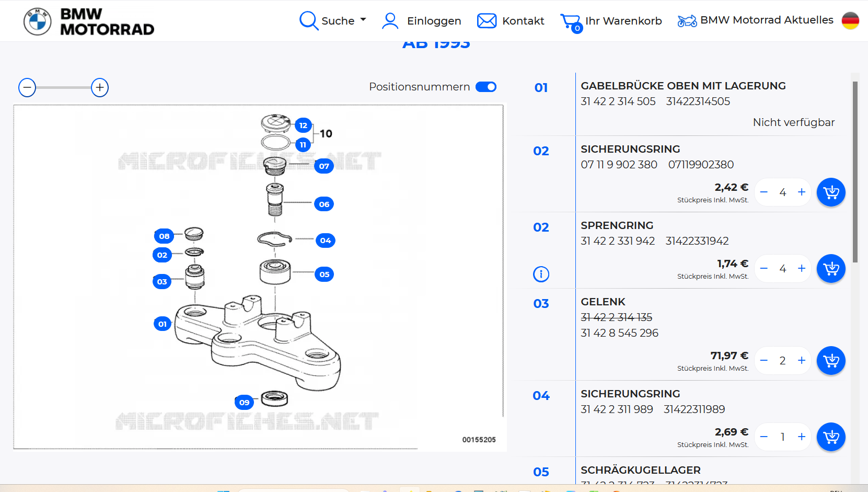Open the Kontakt link
Screen dimensions: 868x492
523,21
